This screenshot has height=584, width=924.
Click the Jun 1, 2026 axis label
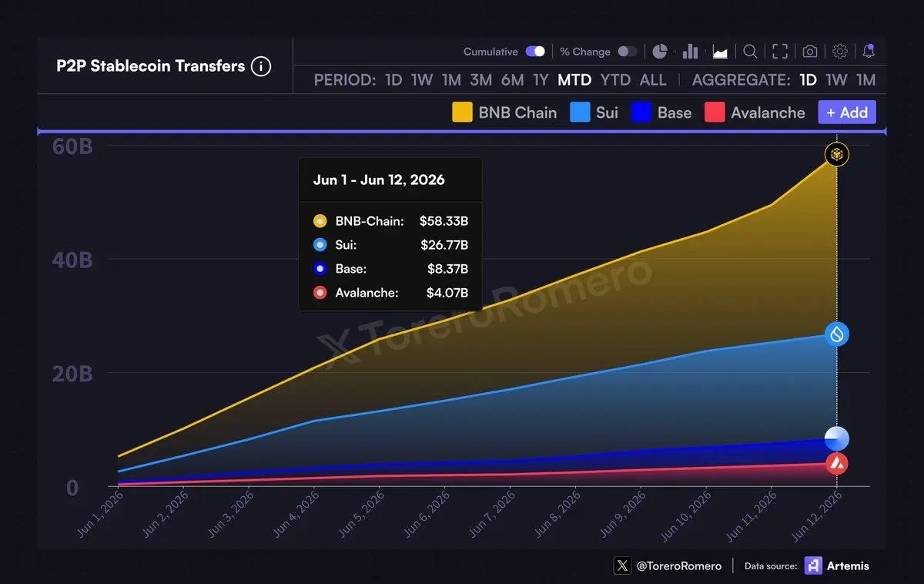click(99, 515)
